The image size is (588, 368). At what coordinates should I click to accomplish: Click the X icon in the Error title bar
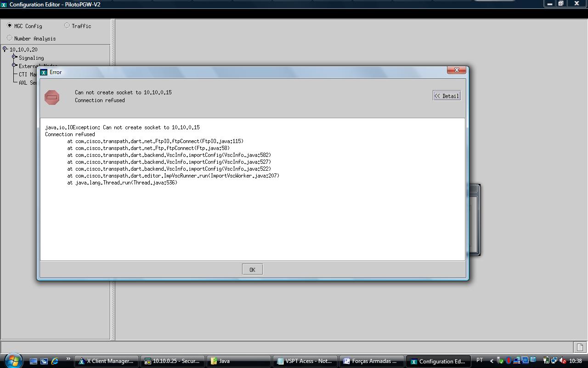(x=44, y=72)
